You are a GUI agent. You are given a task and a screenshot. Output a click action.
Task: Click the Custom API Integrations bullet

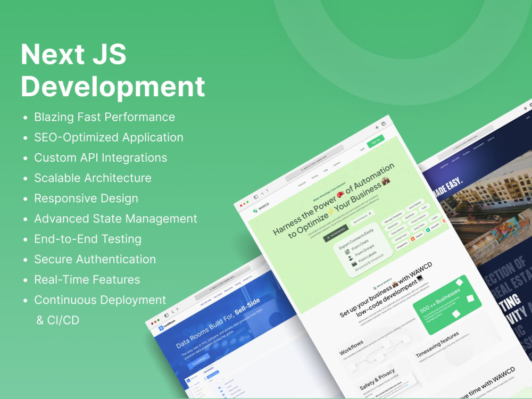pos(101,158)
